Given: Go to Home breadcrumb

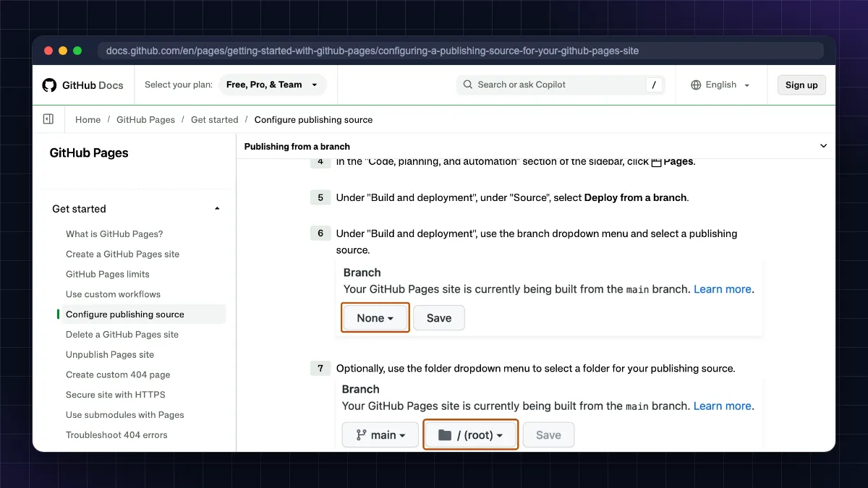Looking at the screenshot, I should tap(88, 119).
